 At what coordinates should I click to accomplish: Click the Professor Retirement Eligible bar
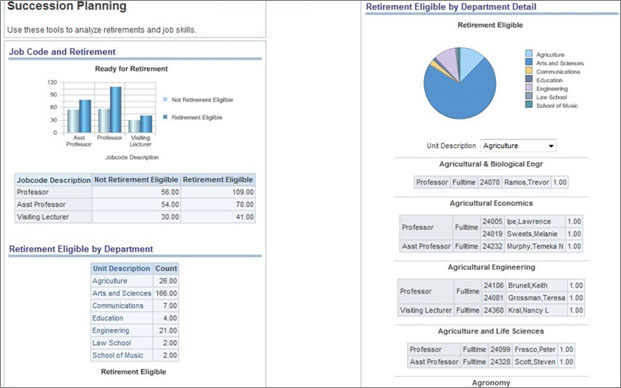(115, 110)
